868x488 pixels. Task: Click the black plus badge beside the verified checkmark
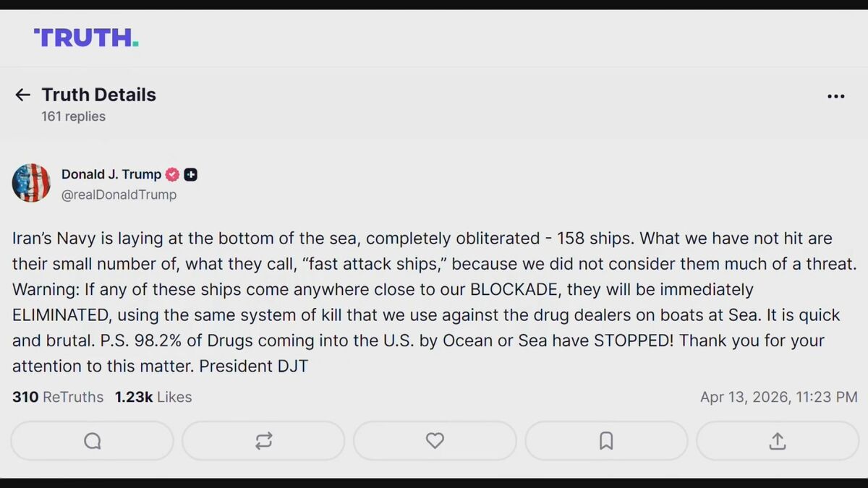pyautogui.click(x=190, y=174)
